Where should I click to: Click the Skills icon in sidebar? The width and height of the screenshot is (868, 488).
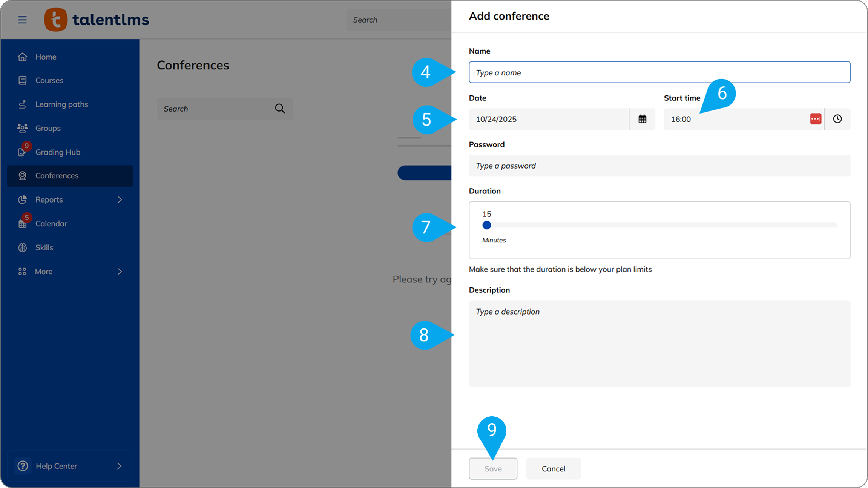coord(23,247)
